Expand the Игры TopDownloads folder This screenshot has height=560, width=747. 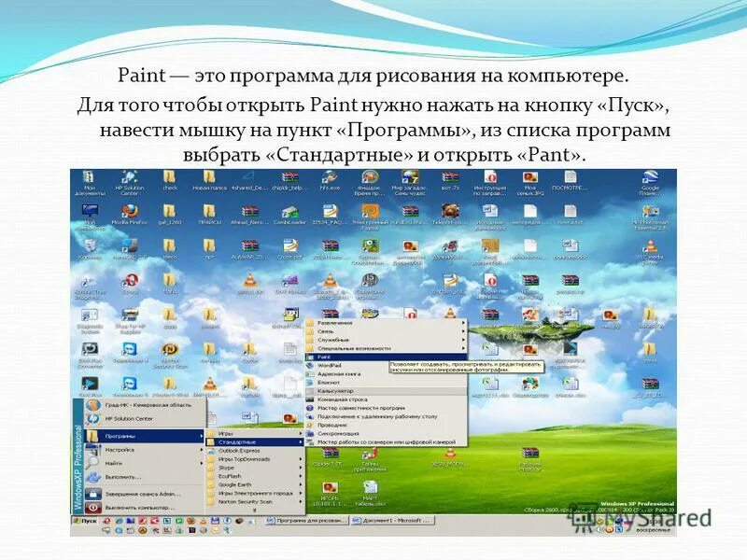(x=255, y=459)
